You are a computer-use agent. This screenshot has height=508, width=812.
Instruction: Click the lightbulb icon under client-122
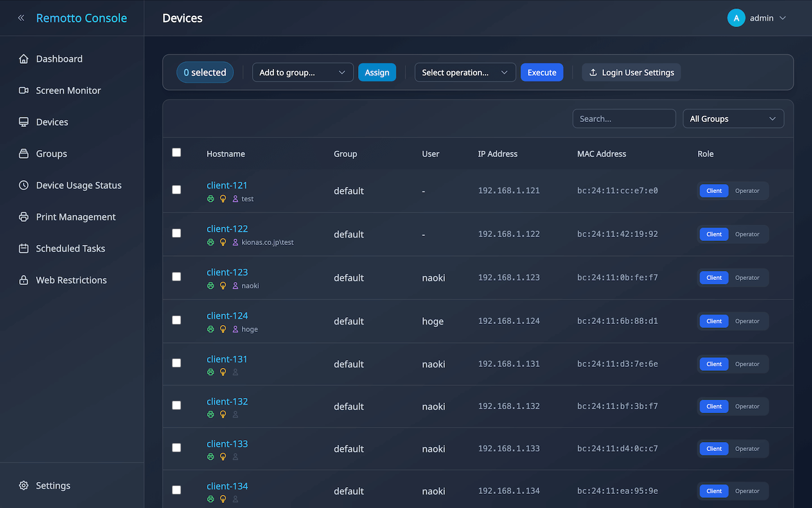click(x=223, y=242)
